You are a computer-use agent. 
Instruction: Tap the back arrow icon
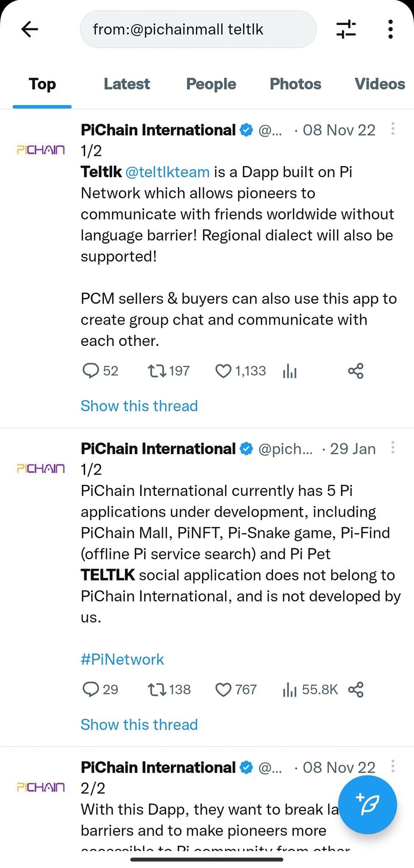30,29
